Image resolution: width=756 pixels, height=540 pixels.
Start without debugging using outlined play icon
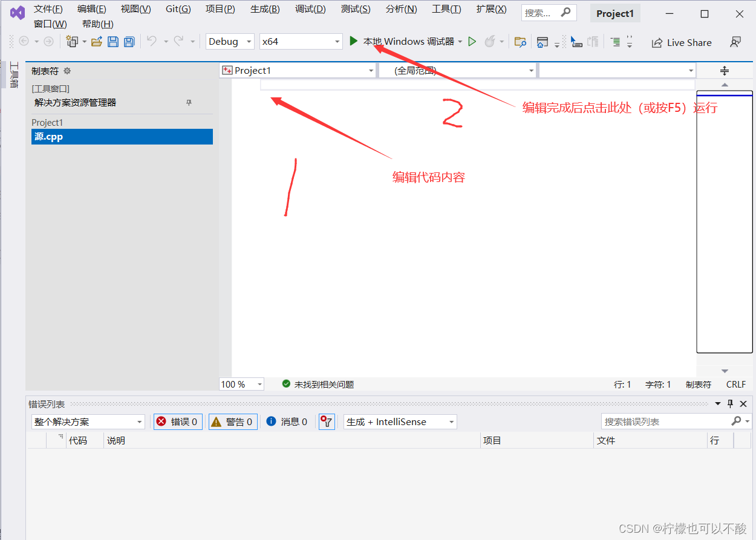472,41
